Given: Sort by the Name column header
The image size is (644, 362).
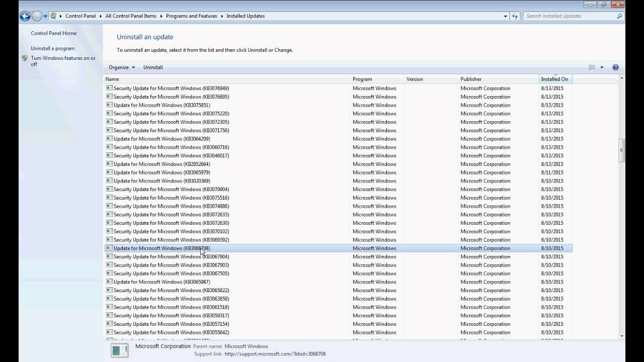Looking at the screenshot, I should point(227,79).
